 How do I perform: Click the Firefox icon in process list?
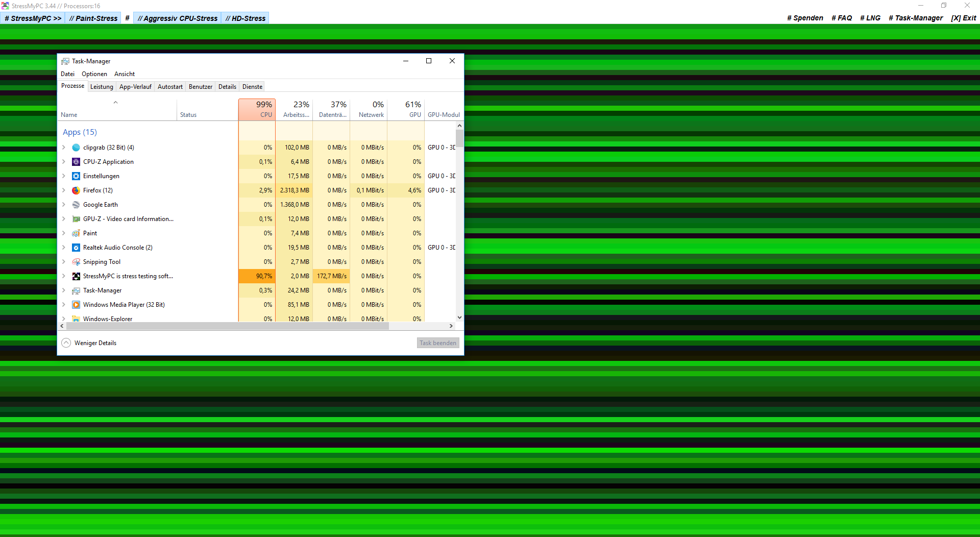coord(76,190)
